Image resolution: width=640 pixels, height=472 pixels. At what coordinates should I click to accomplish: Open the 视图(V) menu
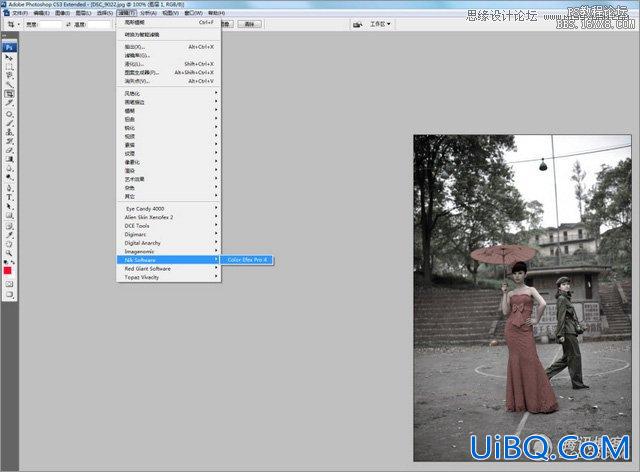pyautogui.click(x=171, y=13)
